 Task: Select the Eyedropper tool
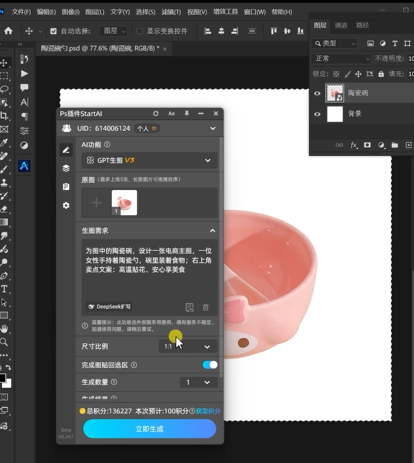[x=4, y=143]
